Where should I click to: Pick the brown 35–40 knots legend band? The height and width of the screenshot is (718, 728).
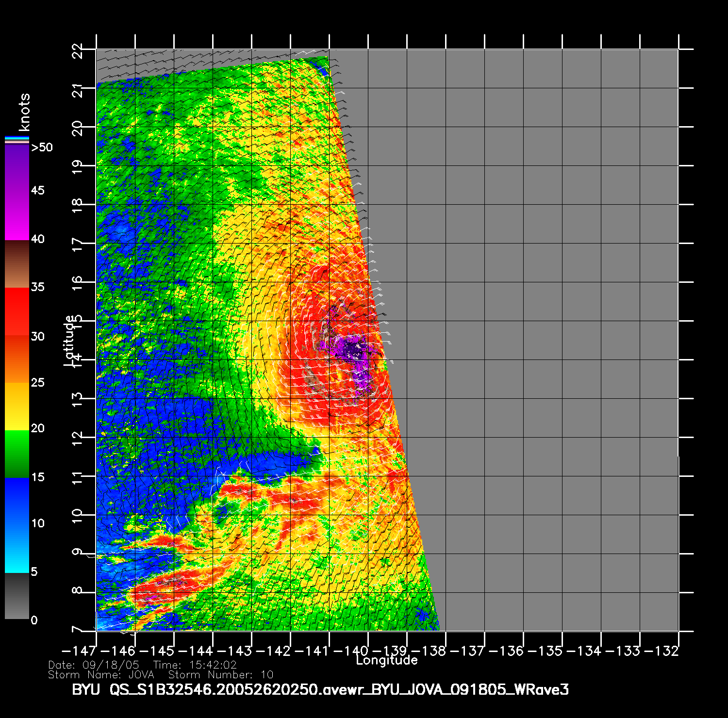(x=17, y=264)
